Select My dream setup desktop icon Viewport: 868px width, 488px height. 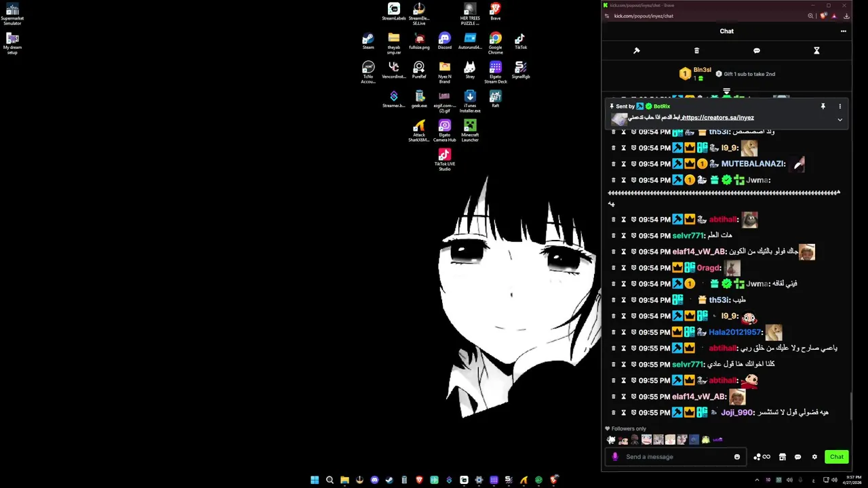(x=12, y=43)
